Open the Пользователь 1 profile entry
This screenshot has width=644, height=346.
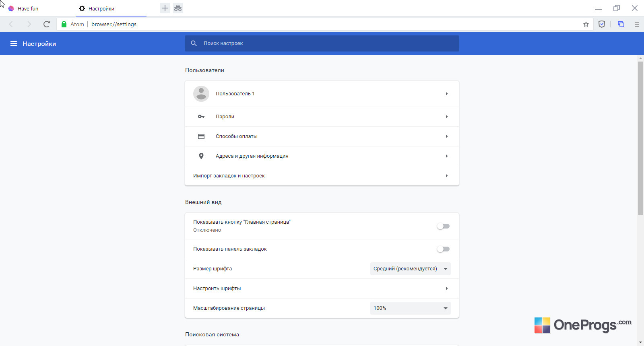(322, 94)
